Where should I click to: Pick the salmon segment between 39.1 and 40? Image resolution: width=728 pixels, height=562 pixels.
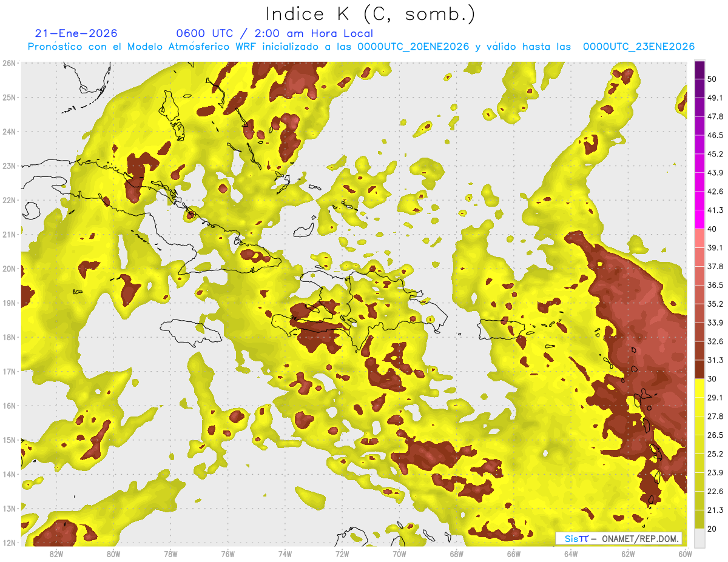coord(700,238)
